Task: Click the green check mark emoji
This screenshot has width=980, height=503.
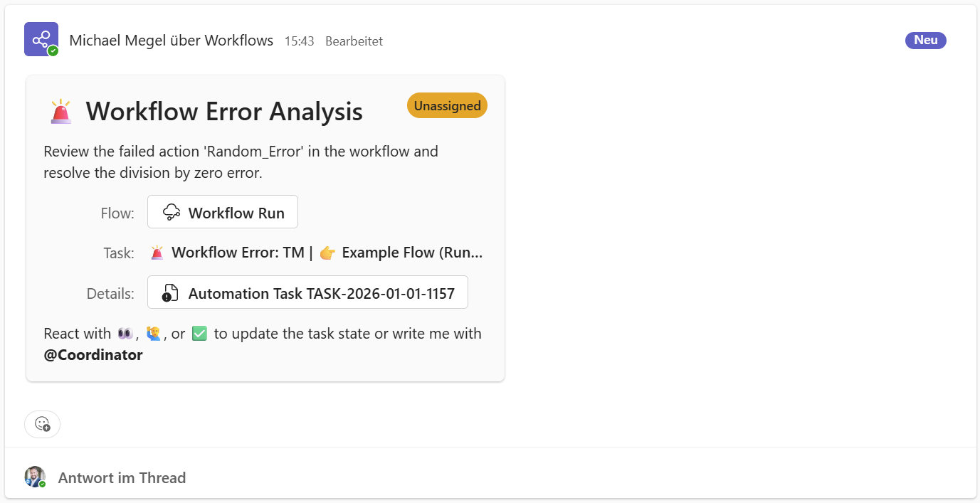Action: click(199, 334)
